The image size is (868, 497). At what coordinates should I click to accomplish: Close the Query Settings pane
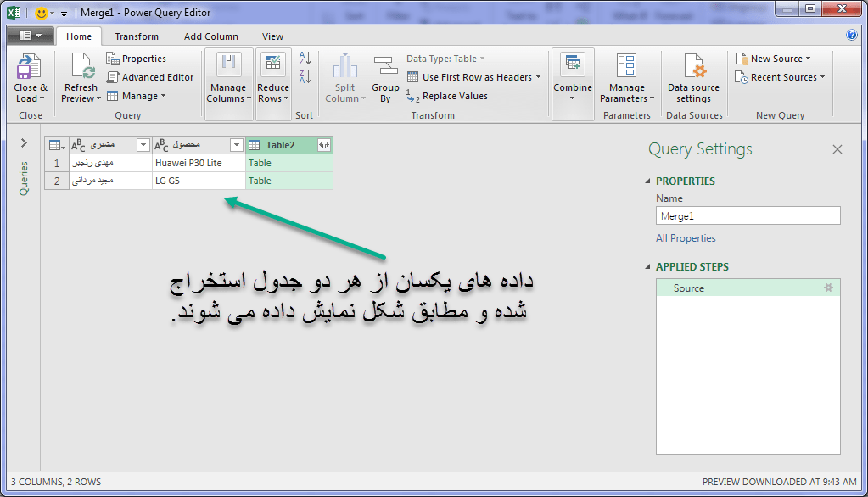837,149
